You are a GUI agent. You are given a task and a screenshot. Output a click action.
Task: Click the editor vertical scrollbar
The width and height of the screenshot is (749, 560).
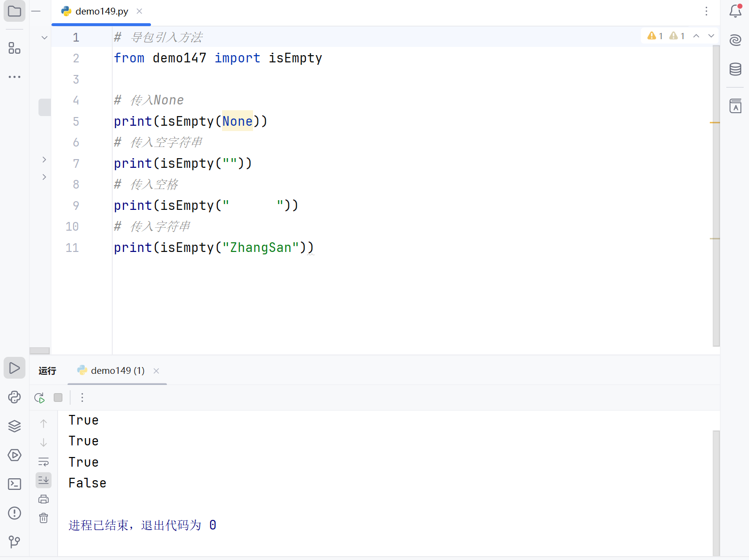pos(716,196)
